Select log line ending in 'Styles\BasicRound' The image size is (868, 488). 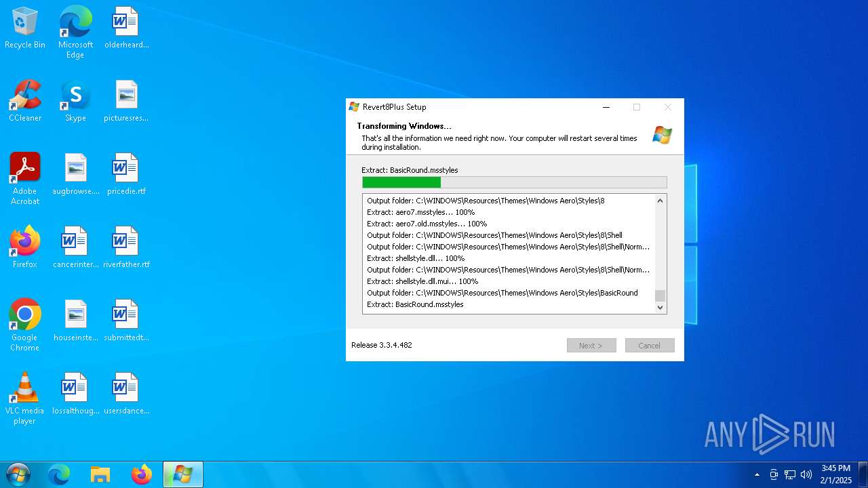(502, 293)
